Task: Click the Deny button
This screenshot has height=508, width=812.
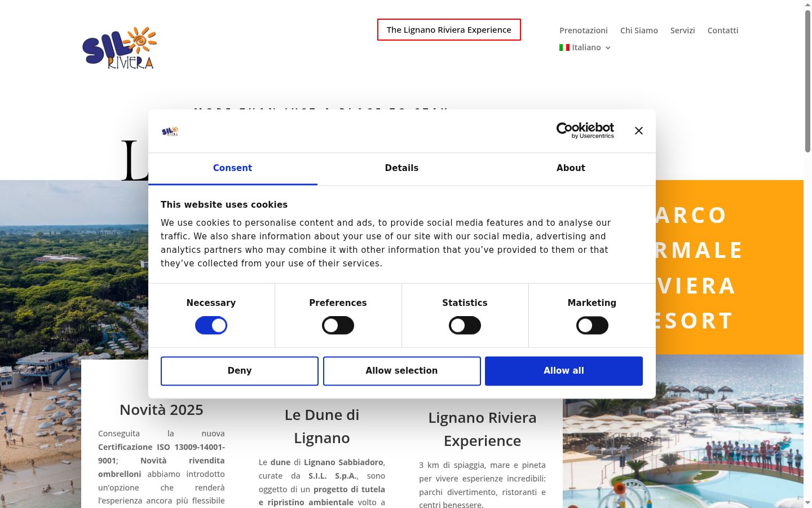Action: (240, 371)
